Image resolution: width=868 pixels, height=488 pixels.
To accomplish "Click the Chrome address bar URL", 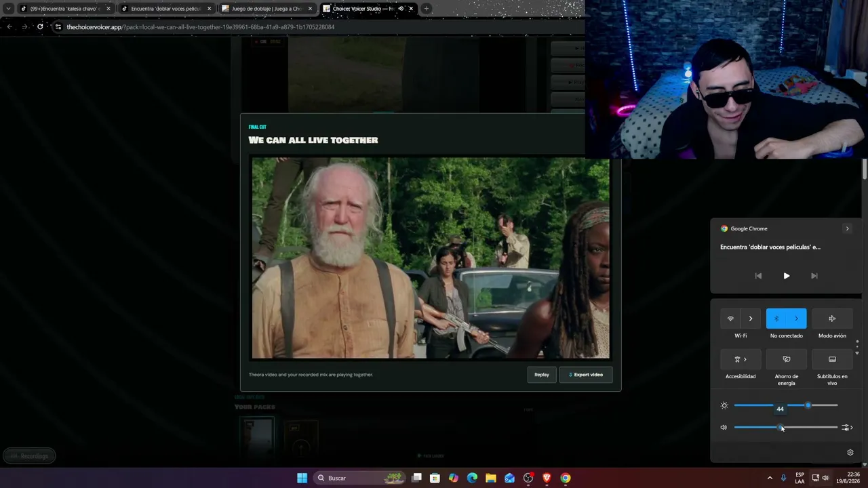I will click(201, 27).
